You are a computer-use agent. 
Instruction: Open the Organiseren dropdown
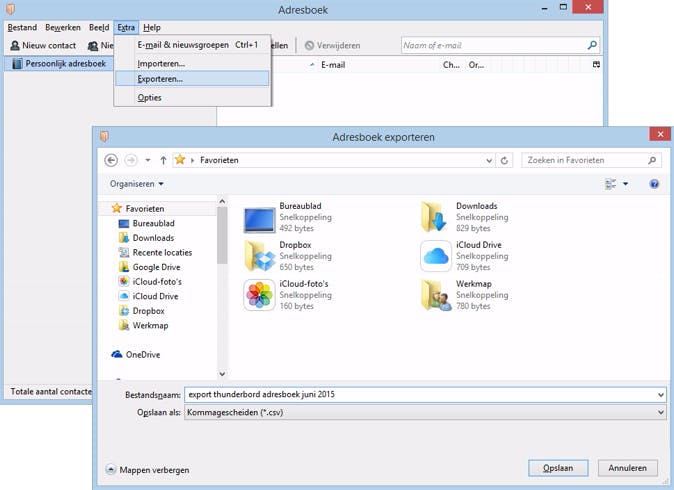[137, 184]
